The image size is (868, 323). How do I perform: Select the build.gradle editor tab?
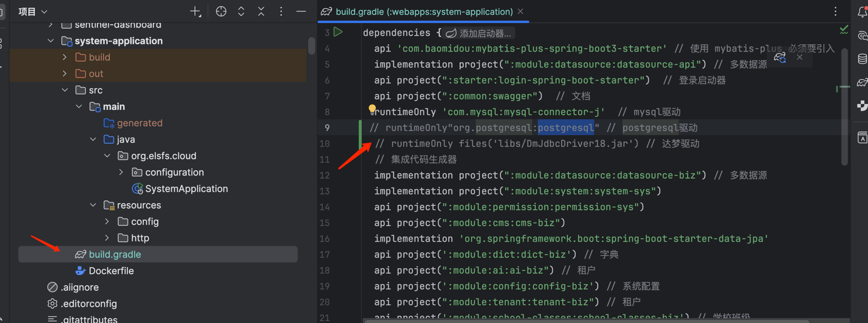click(x=423, y=12)
